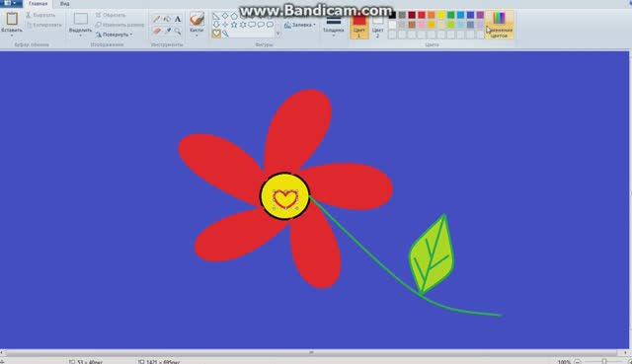
Task: Expand the shapes gallery more arrow
Action: click(277, 34)
